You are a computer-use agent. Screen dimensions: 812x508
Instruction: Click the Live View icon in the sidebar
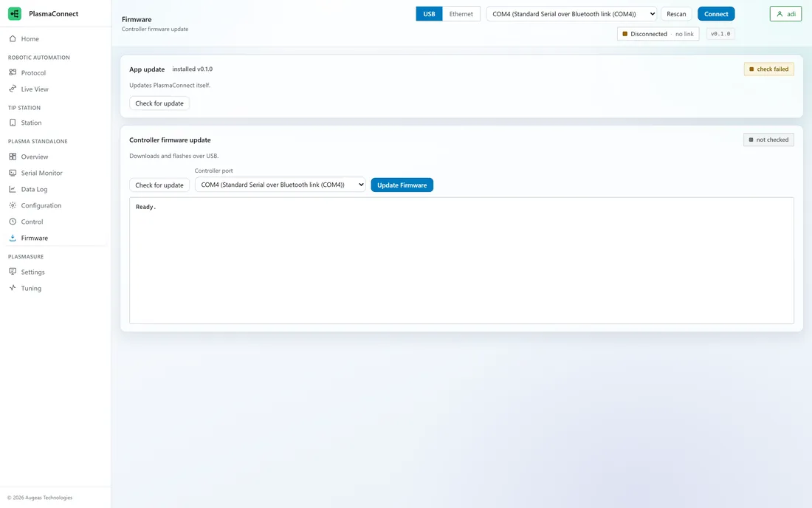pyautogui.click(x=13, y=89)
